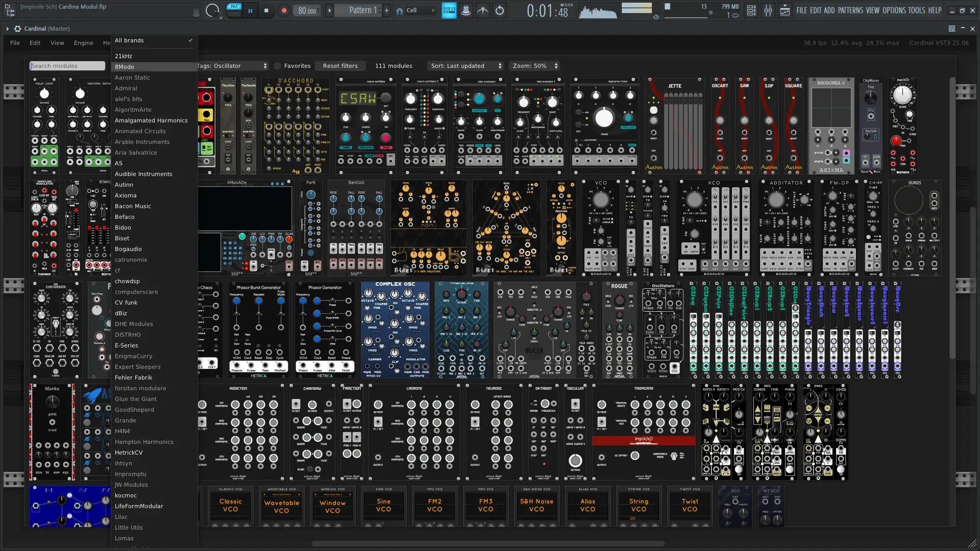
Task: Open the Sort: Last updated dropdown
Action: point(466,66)
